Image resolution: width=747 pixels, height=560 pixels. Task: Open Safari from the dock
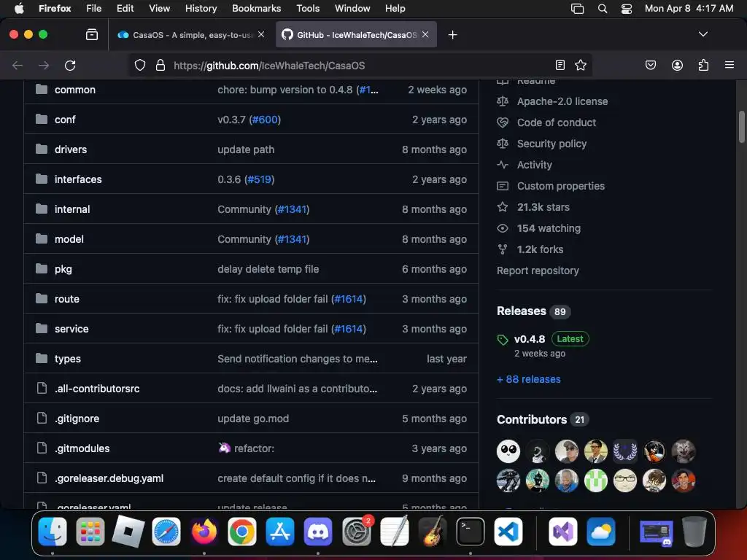(166, 532)
